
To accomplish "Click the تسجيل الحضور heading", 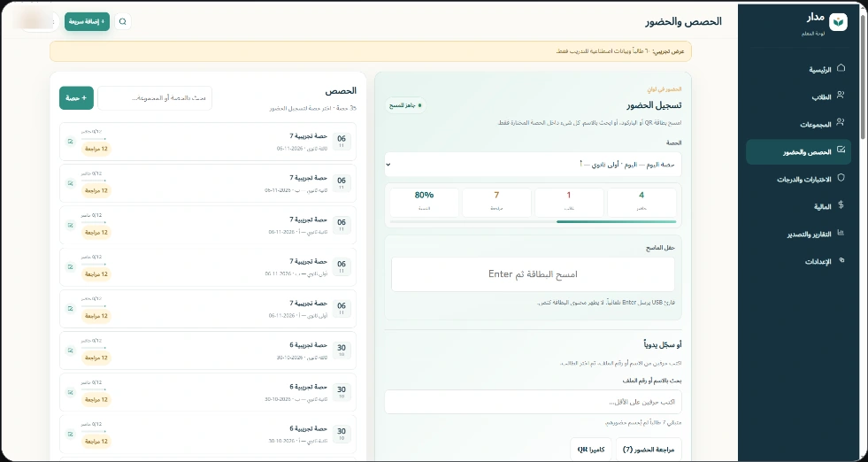I will click(x=654, y=105).
